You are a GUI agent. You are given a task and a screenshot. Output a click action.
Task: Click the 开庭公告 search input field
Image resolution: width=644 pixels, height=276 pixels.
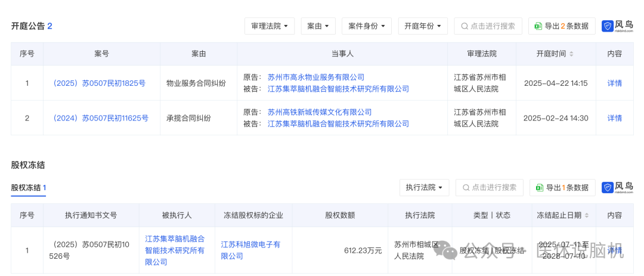click(493, 26)
